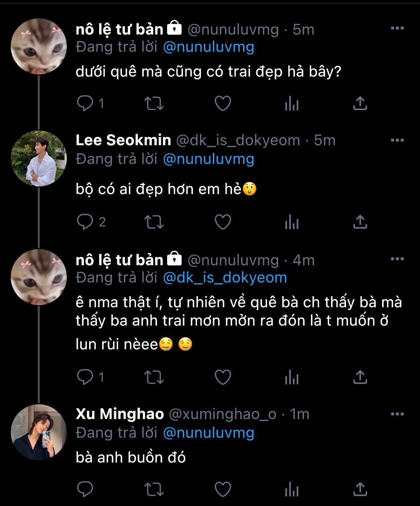
Task: Open more options on Lee Seokmin's tweet
Action: pyautogui.click(x=397, y=140)
